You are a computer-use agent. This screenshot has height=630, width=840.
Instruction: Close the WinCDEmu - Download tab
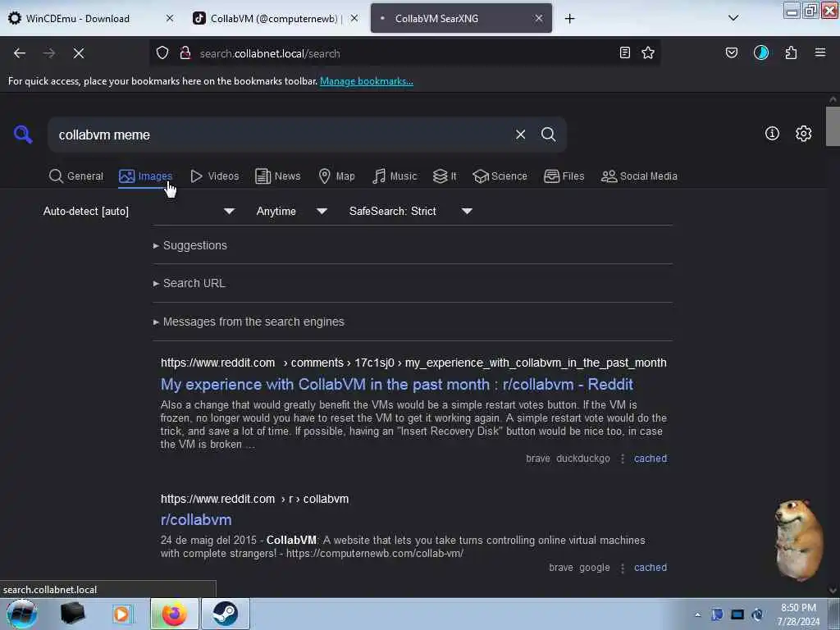point(170,18)
